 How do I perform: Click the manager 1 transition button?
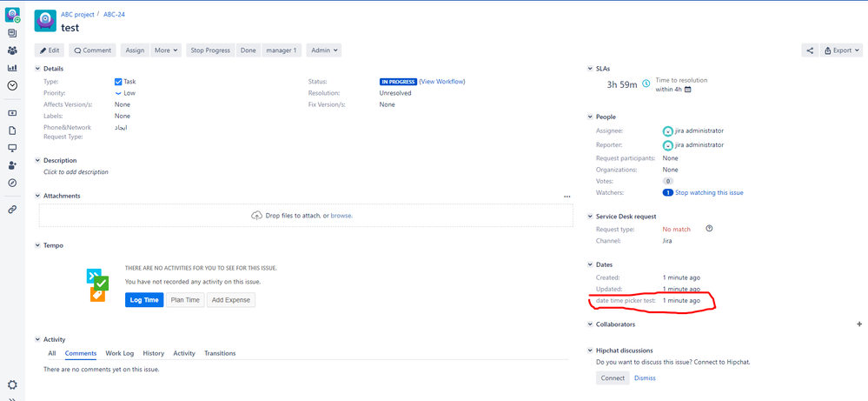pos(282,50)
